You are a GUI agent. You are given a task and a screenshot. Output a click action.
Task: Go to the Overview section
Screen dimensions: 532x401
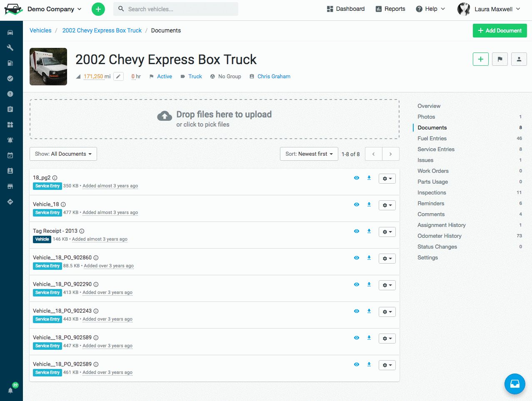429,106
